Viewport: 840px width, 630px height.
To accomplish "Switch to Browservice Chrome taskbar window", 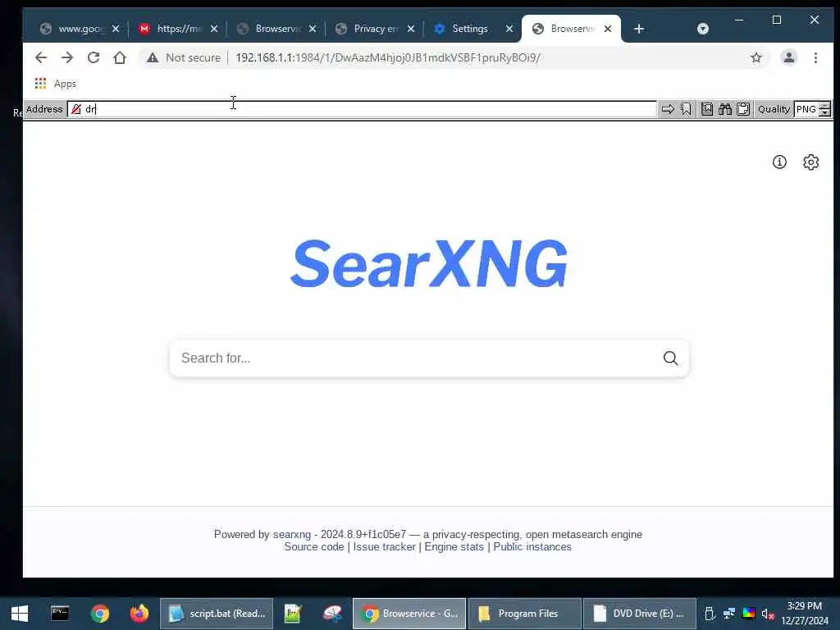I will pos(409,614).
